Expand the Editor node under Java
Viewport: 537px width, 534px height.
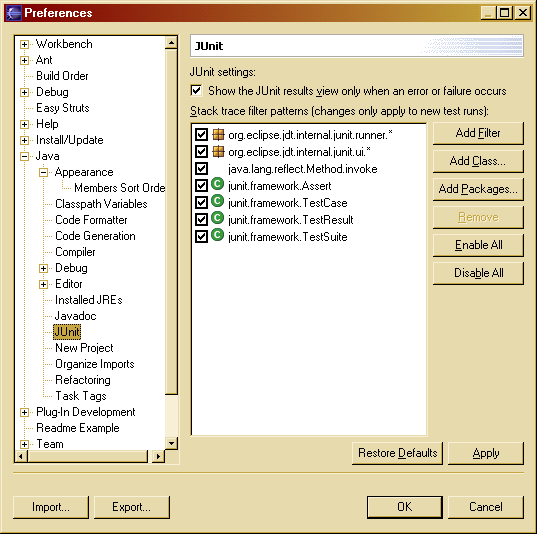pyautogui.click(x=43, y=284)
